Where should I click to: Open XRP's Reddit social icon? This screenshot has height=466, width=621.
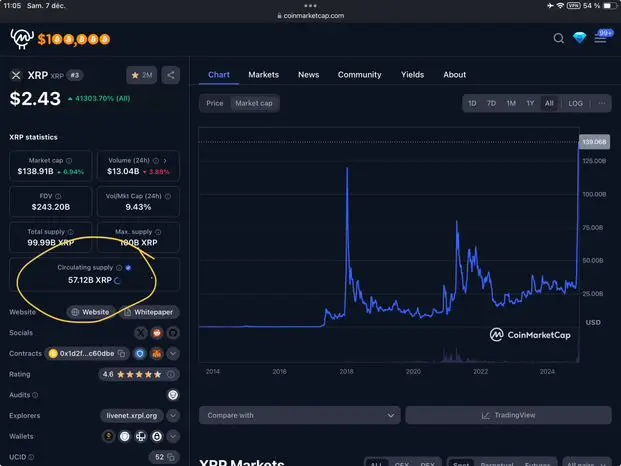coord(157,333)
